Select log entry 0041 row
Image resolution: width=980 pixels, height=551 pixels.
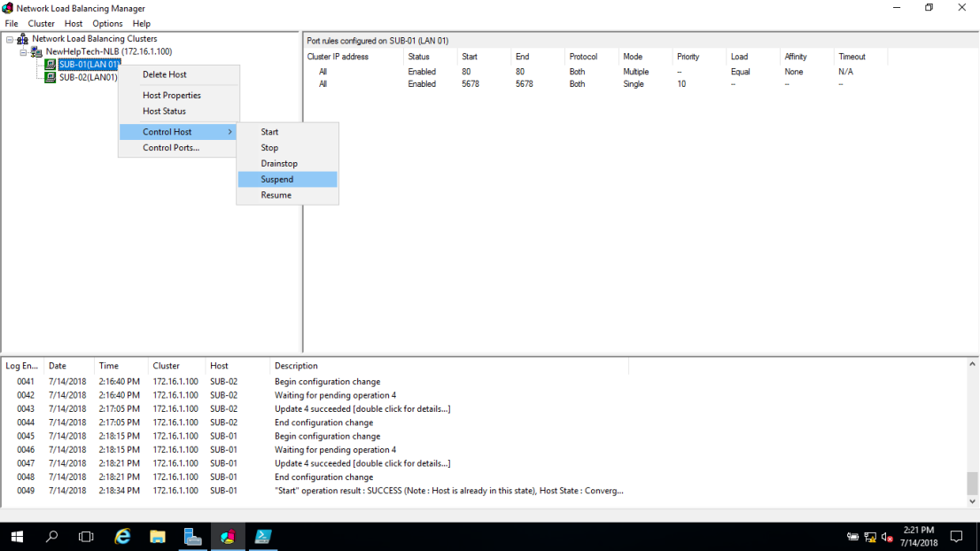(x=315, y=382)
